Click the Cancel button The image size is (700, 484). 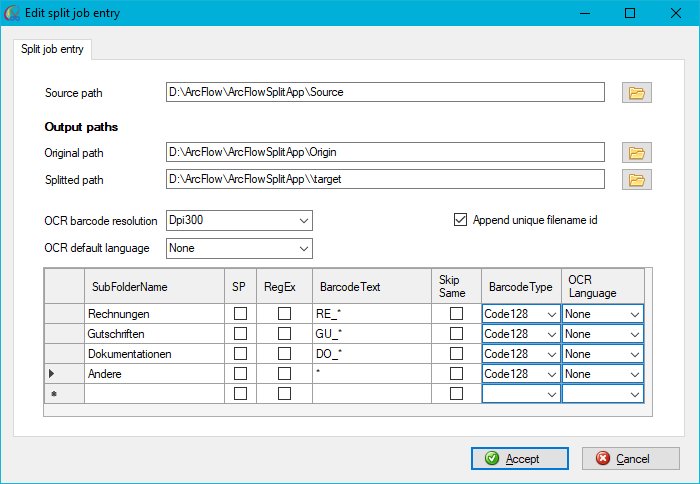(631, 459)
